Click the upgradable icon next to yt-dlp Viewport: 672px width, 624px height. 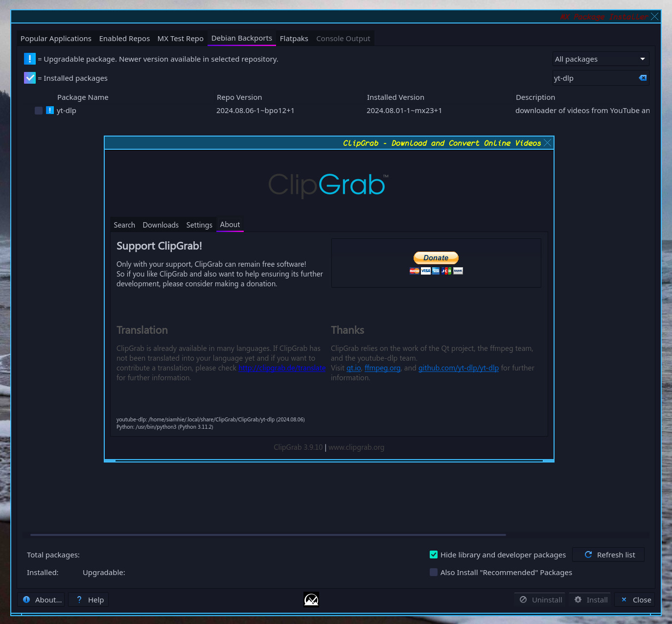click(50, 111)
